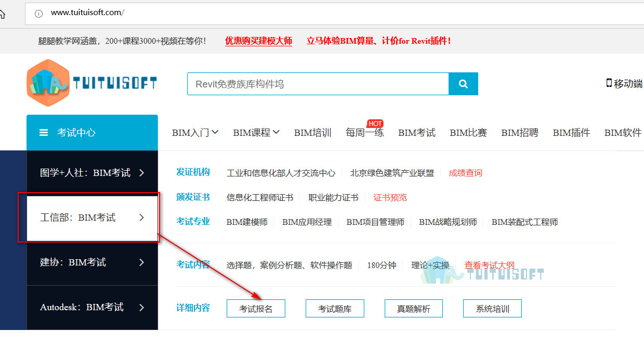Viewport: 644px width, 343px height.
Task: Open the BIM培训 menu item
Action: coord(313,133)
